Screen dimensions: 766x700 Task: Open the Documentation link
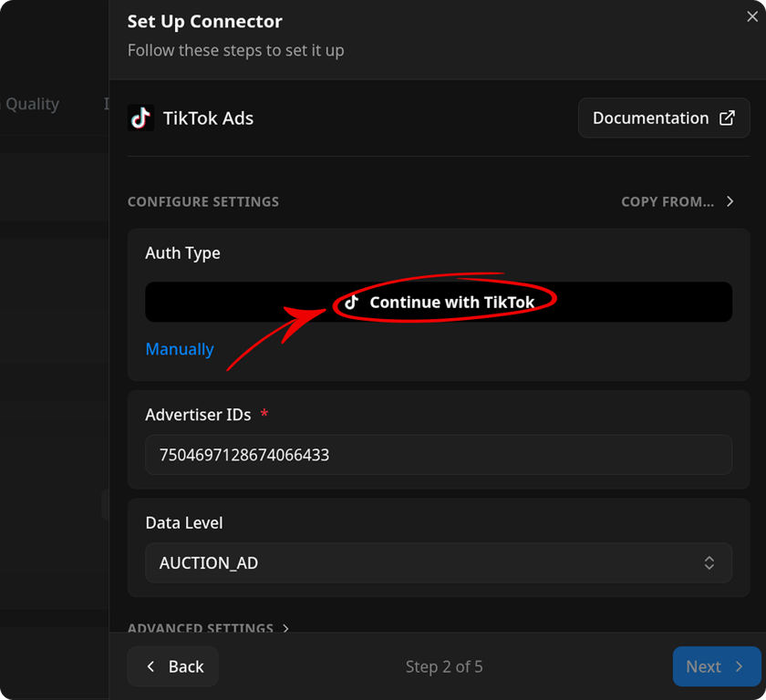pos(664,118)
